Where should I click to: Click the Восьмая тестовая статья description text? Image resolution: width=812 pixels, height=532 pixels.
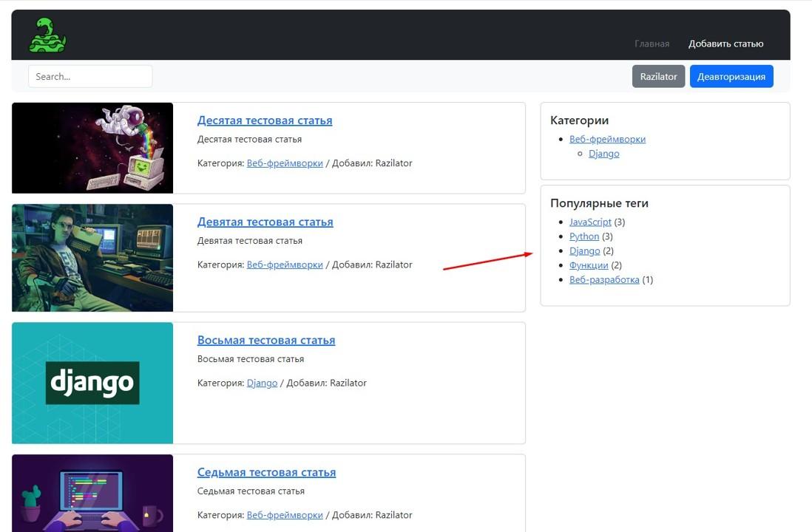251,358
